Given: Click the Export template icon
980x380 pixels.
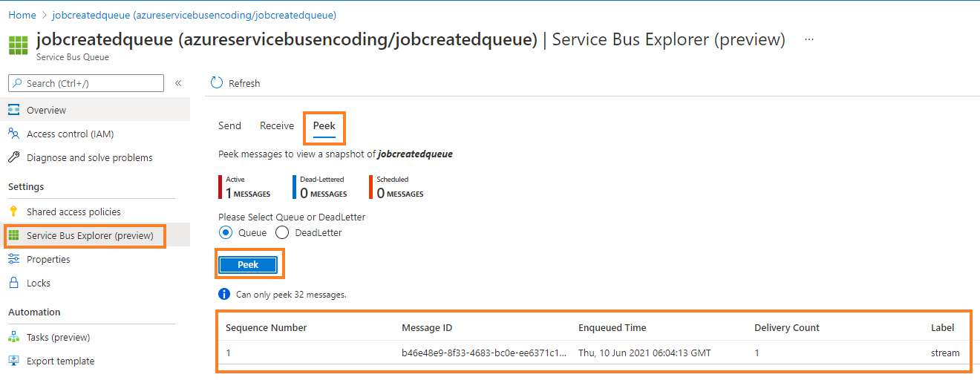Looking at the screenshot, I should click(x=13, y=361).
